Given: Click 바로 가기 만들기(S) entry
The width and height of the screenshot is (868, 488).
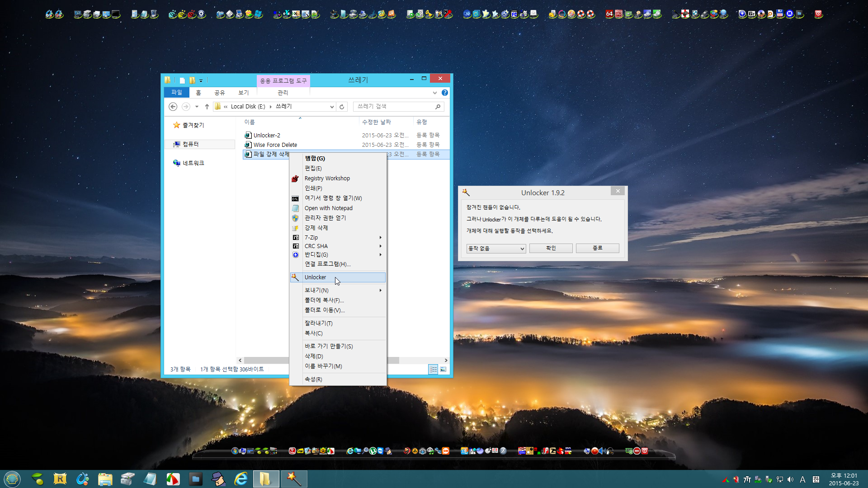Looking at the screenshot, I should [338, 347].
